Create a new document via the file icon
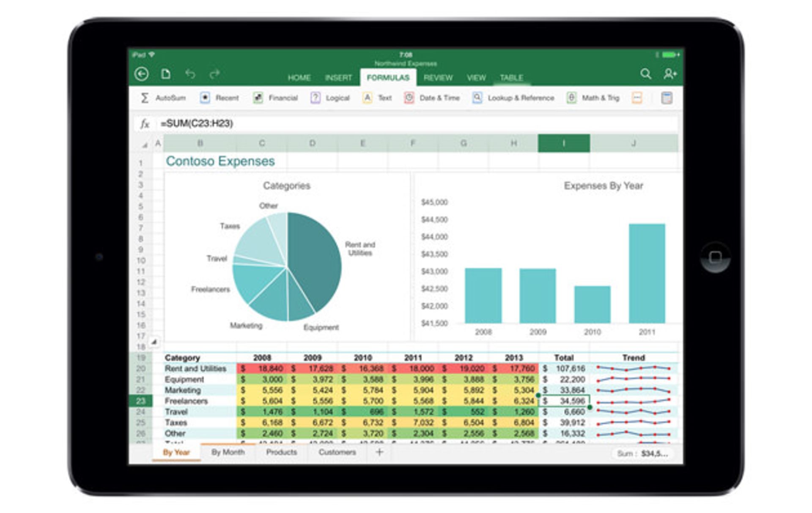812x513 pixels. coord(167,73)
